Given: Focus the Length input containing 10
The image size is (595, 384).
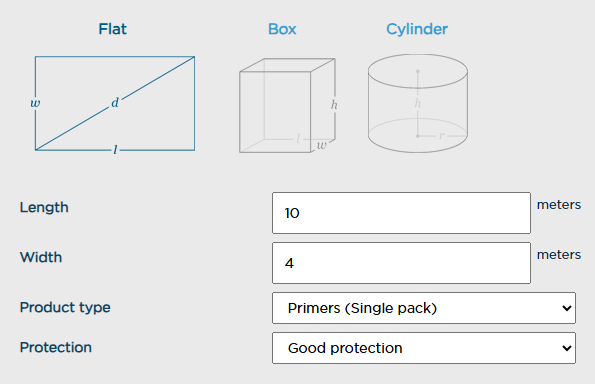Looking at the screenshot, I should tap(401, 213).
